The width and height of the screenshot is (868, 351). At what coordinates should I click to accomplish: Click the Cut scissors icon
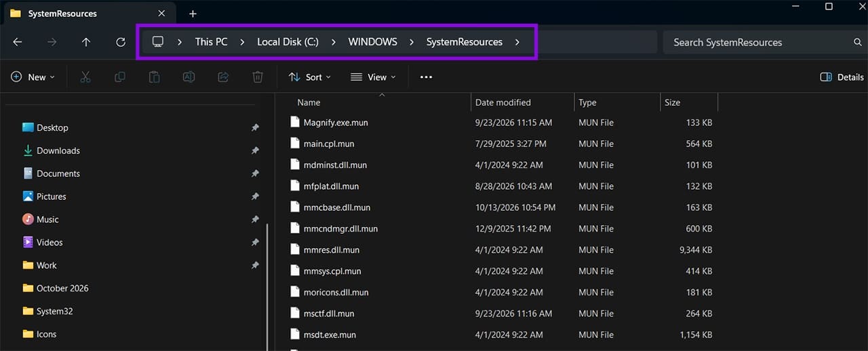point(85,77)
